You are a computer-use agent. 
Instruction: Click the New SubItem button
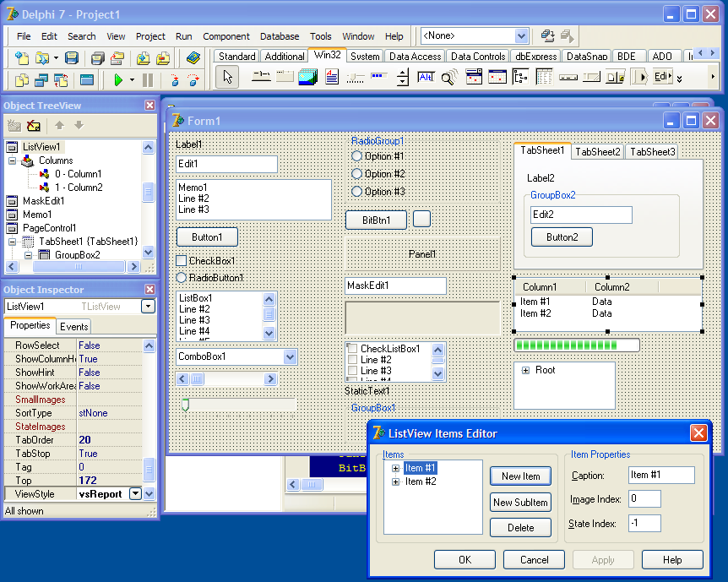click(x=520, y=502)
